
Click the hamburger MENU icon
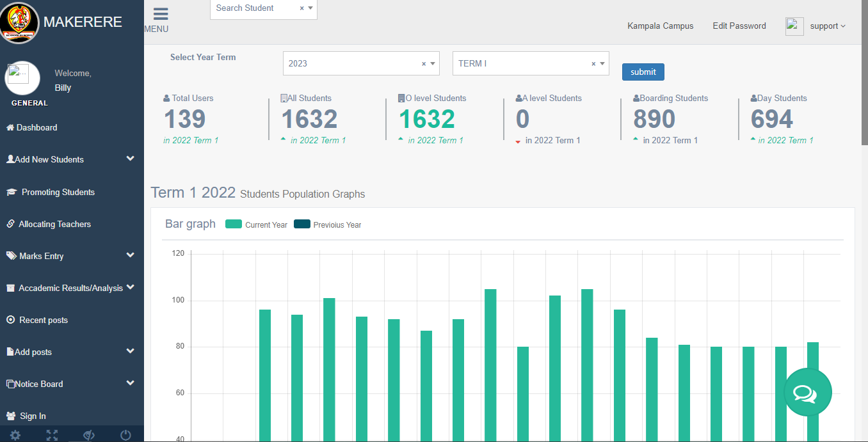pos(160,15)
